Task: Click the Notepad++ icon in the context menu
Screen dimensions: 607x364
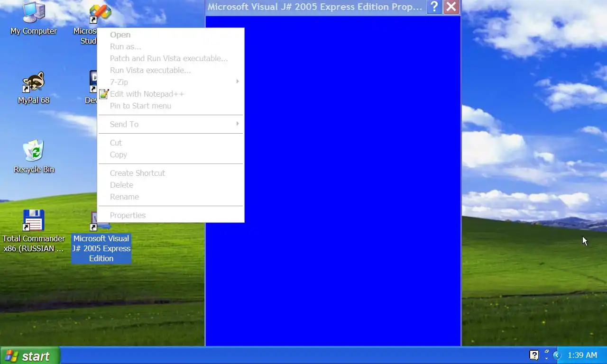Action: 104,94
